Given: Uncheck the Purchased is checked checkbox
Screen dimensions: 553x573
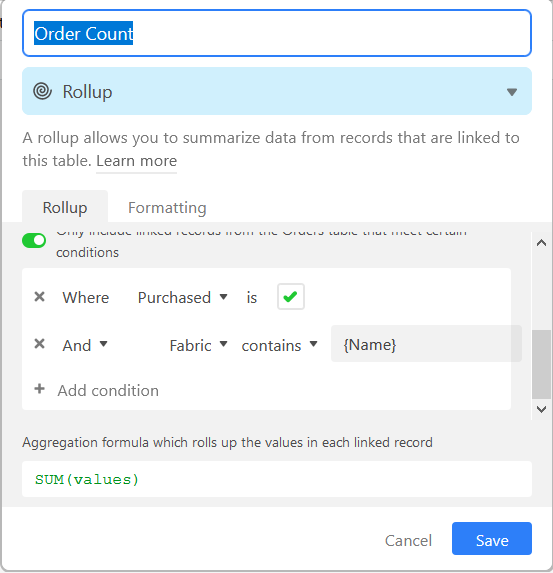Looking at the screenshot, I should coord(291,296).
